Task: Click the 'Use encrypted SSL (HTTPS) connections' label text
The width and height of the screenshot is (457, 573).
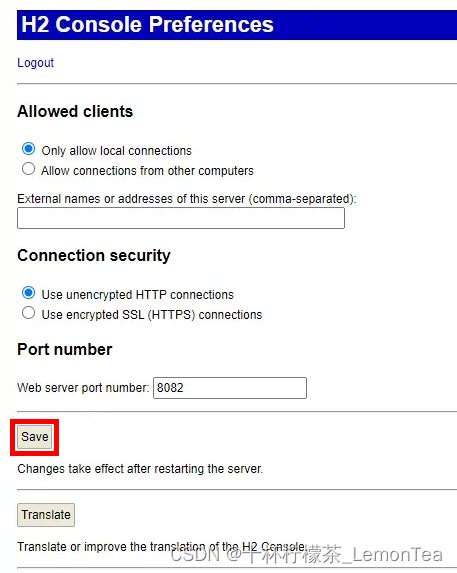Action: (x=152, y=315)
